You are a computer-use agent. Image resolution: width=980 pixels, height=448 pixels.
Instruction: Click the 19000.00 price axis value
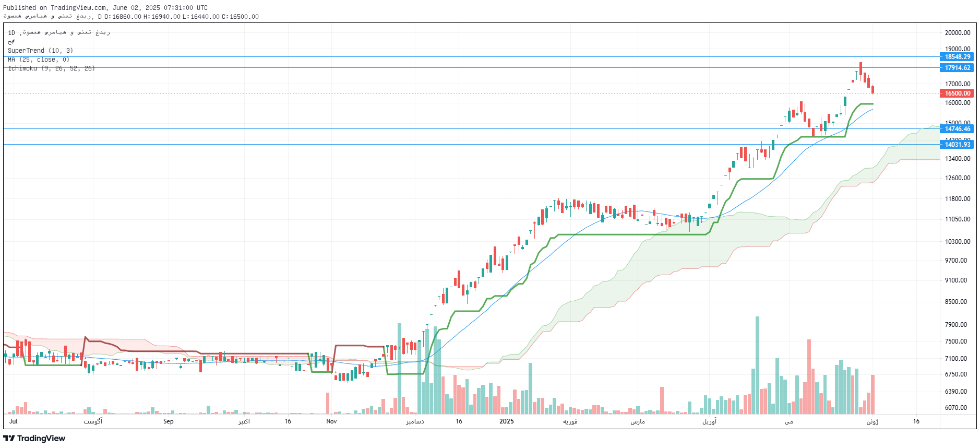[958, 49]
